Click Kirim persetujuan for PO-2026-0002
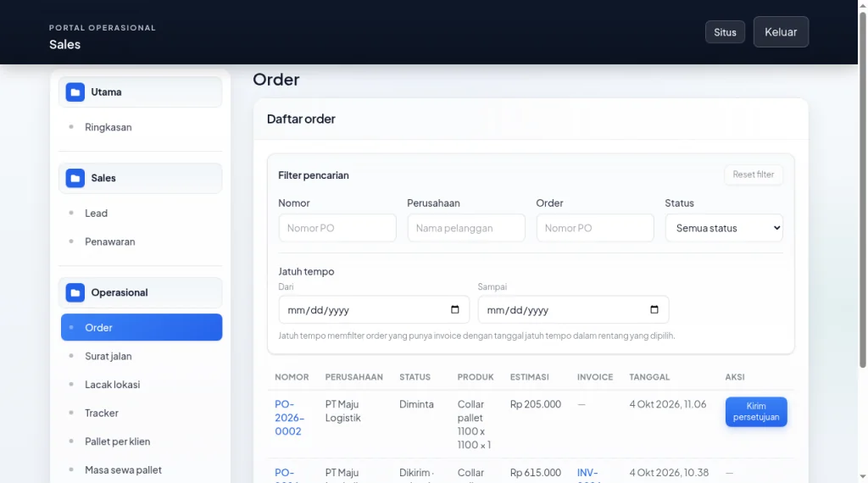Image resolution: width=868 pixels, height=483 pixels. [756, 412]
